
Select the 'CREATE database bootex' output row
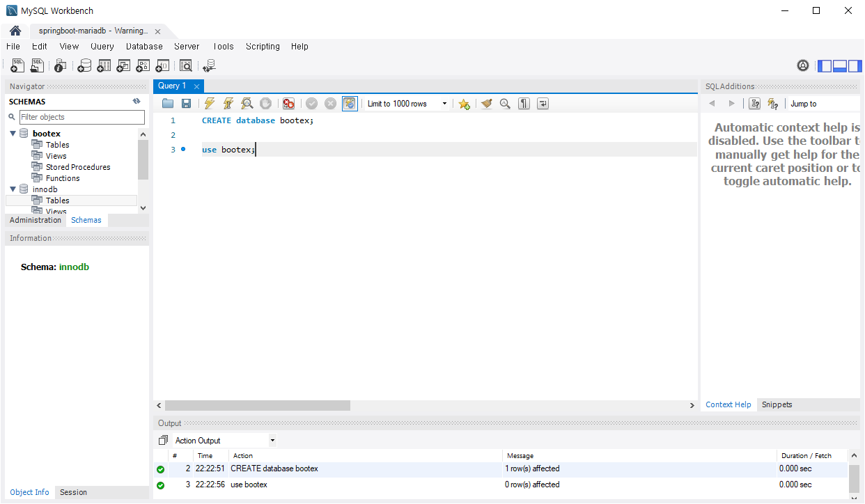pos(501,469)
